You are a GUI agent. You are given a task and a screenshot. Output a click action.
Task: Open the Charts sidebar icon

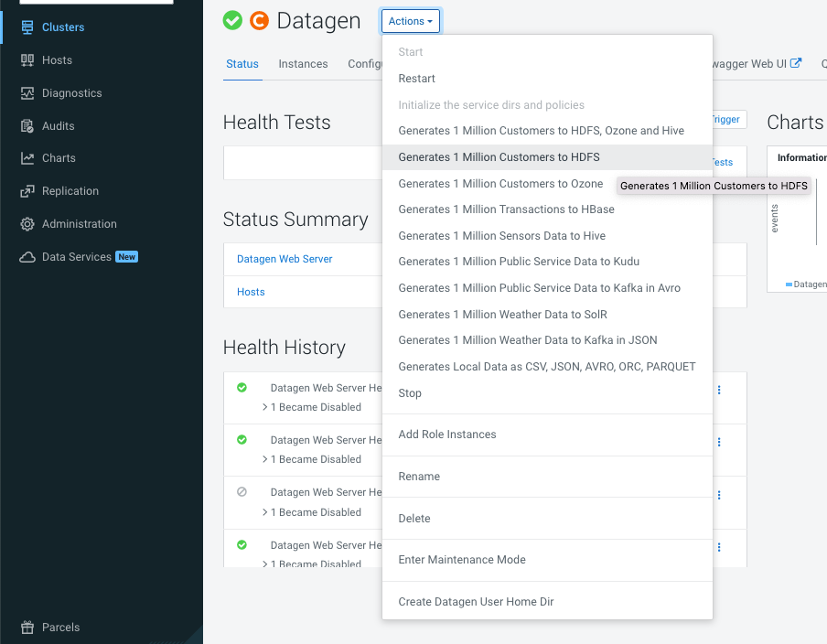coord(27,158)
